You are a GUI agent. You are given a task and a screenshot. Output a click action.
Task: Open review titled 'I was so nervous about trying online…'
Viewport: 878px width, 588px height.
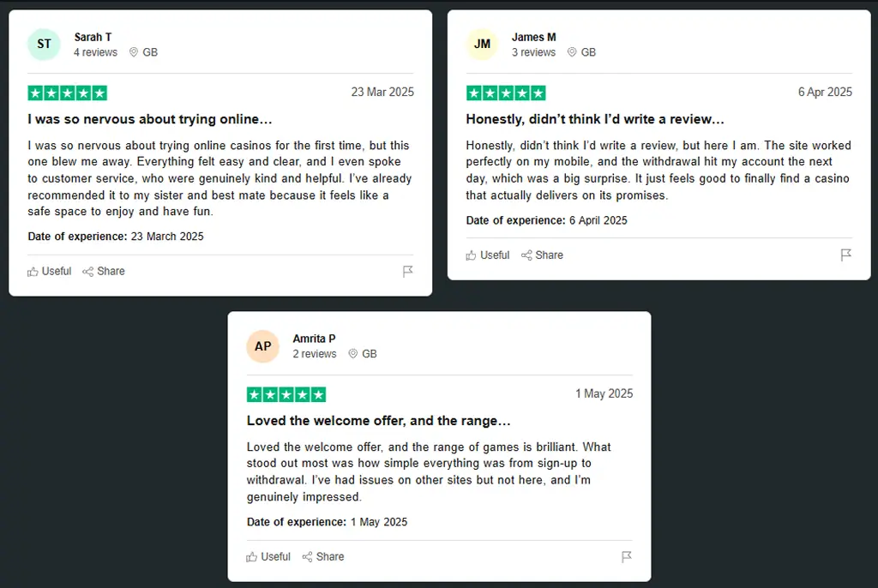[150, 119]
